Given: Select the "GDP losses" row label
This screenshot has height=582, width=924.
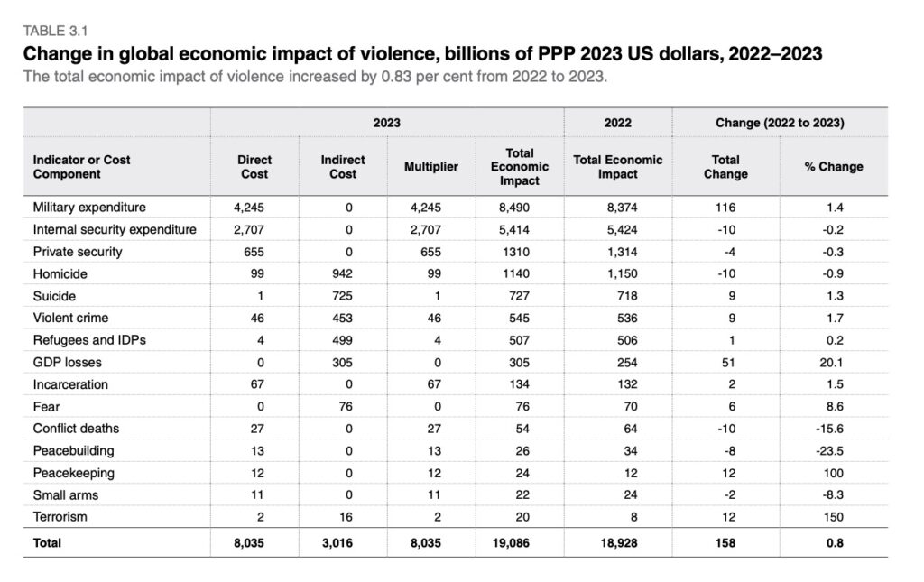Looking at the screenshot, I should (67, 362).
